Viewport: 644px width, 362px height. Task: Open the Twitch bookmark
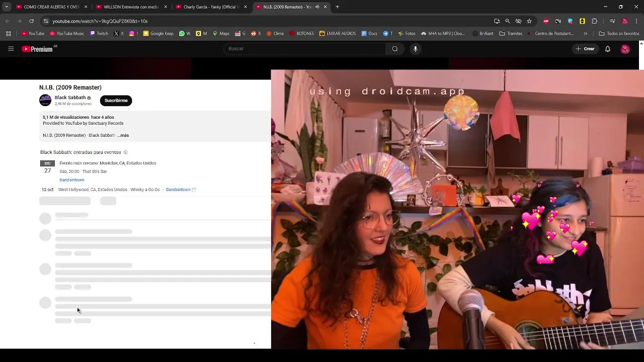99,34
